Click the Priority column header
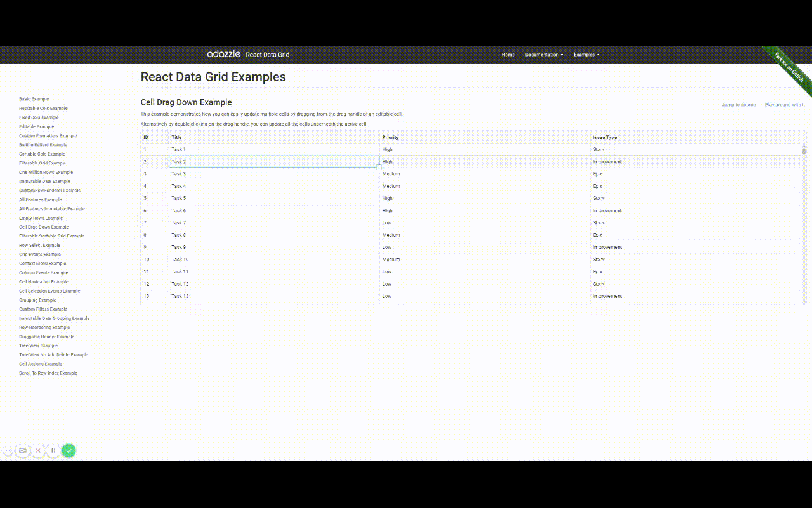Viewport: 812px width, 508px height. (x=485, y=137)
